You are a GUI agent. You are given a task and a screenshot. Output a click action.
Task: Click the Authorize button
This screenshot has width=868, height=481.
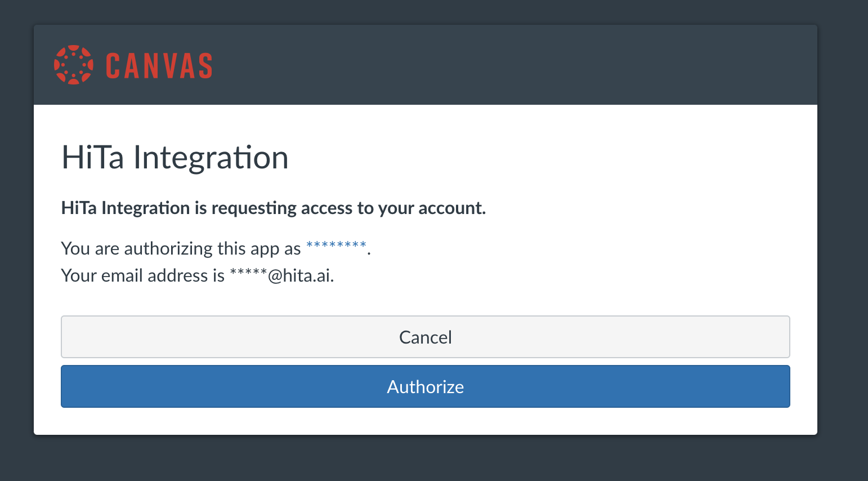425,386
